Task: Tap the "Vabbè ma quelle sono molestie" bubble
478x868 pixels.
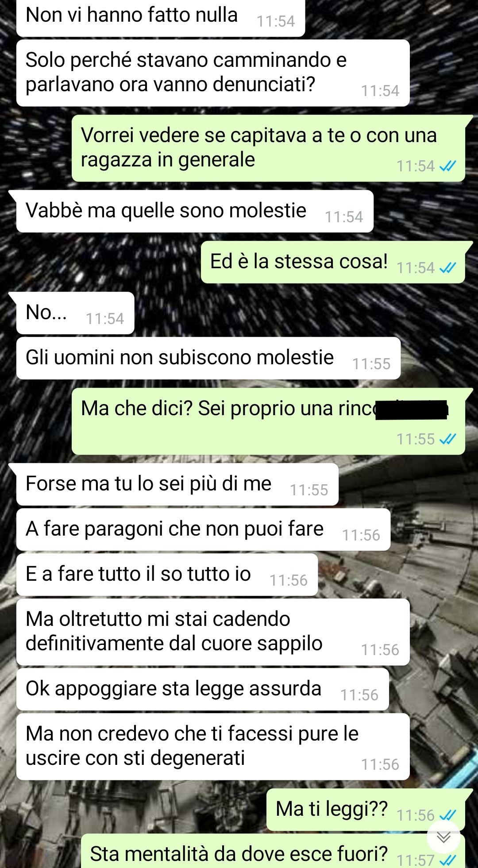Action: [195, 211]
